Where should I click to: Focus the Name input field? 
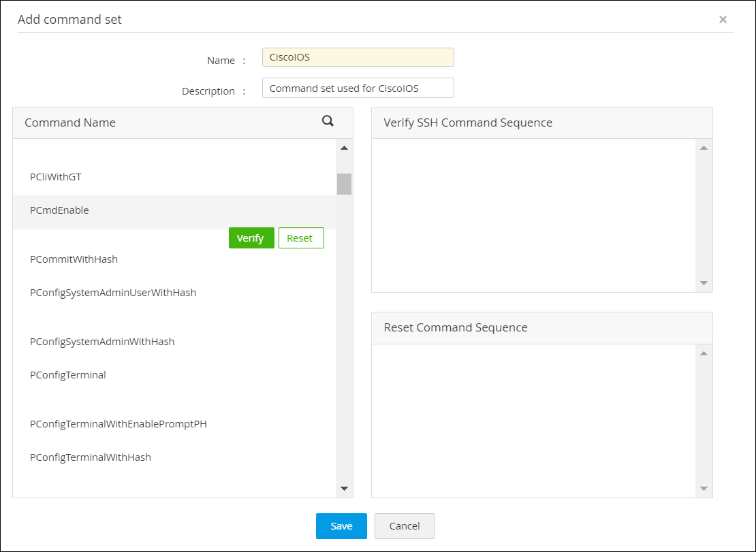[358, 57]
